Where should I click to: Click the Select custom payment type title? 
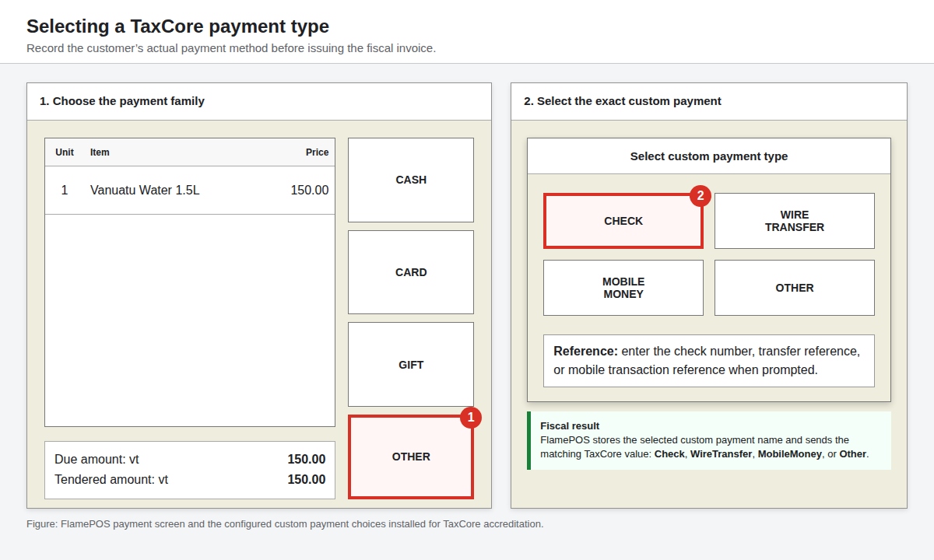click(709, 156)
